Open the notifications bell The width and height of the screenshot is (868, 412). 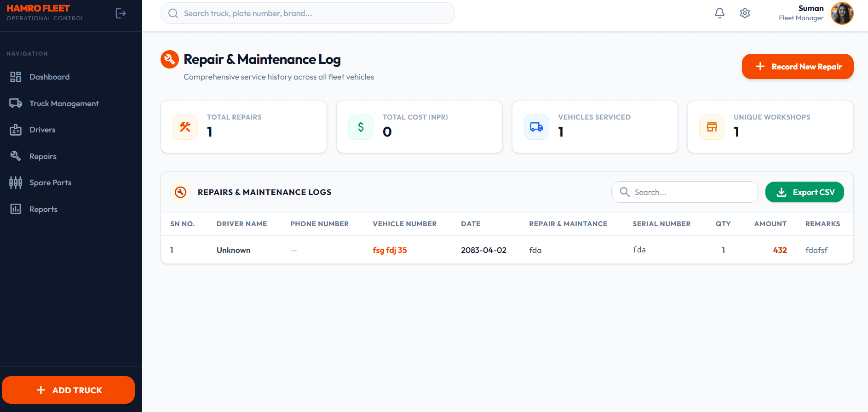pos(719,13)
